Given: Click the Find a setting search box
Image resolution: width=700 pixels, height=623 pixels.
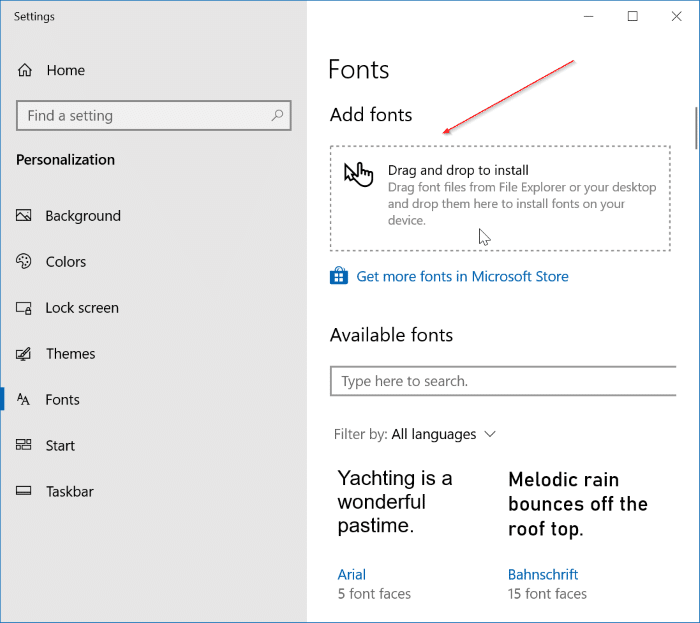Looking at the screenshot, I should click(140, 116).
